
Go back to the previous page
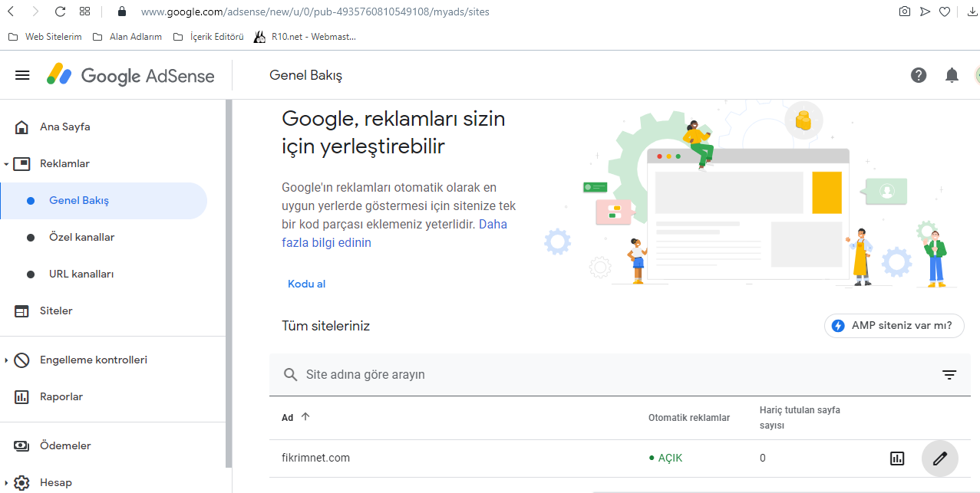(10, 12)
